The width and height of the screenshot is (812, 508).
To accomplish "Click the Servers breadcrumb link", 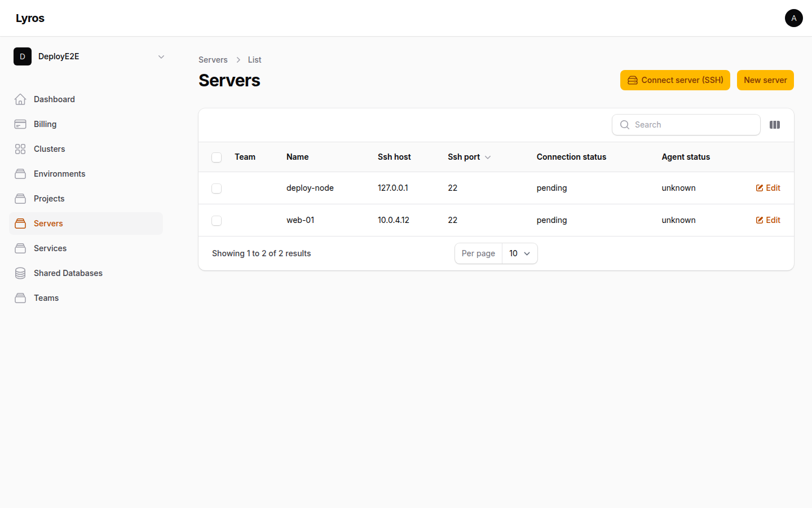I will (213, 60).
